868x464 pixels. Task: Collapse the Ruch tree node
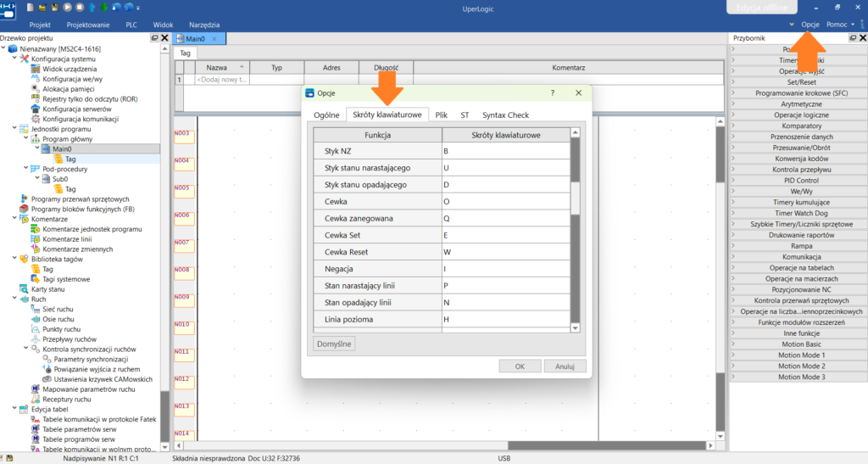click(x=15, y=299)
